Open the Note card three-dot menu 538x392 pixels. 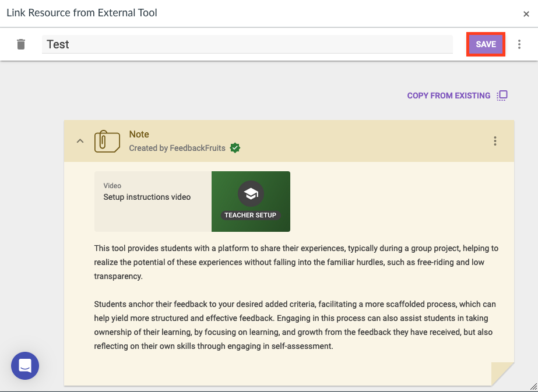(x=495, y=141)
